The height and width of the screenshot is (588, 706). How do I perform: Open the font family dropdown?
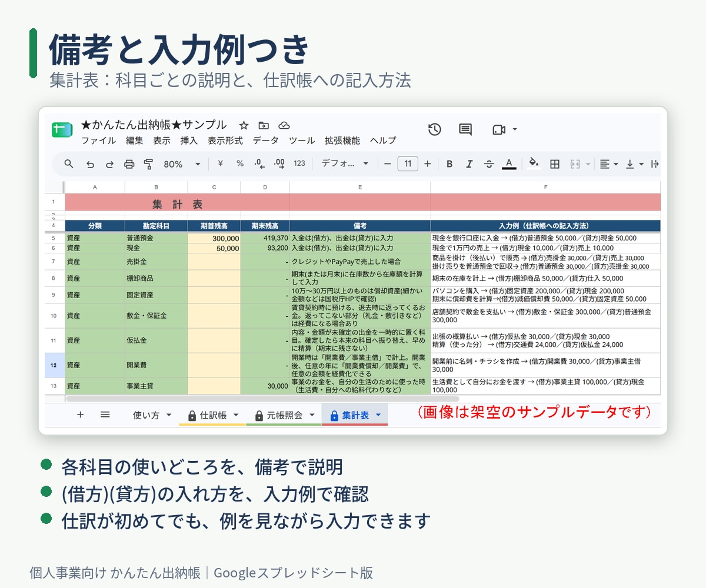[x=345, y=163]
